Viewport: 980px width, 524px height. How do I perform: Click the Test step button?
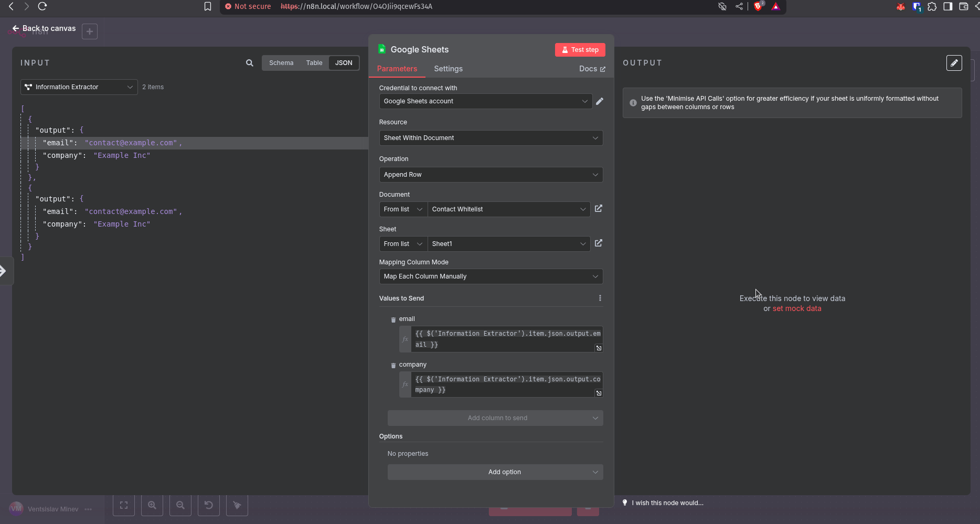click(x=580, y=50)
